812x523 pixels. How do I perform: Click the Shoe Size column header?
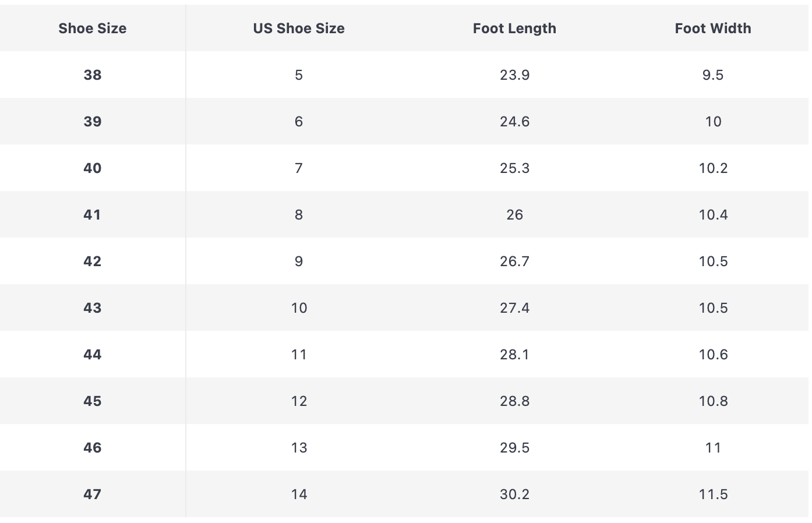click(x=92, y=28)
